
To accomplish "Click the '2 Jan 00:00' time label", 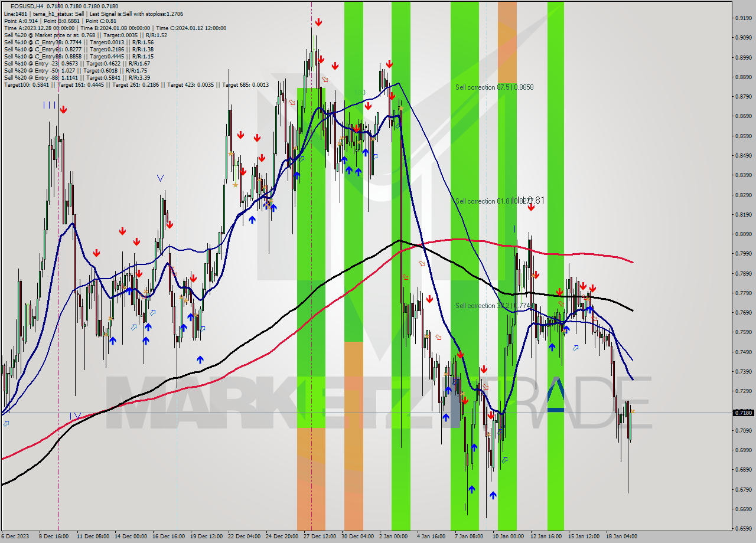I will (x=393, y=537).
